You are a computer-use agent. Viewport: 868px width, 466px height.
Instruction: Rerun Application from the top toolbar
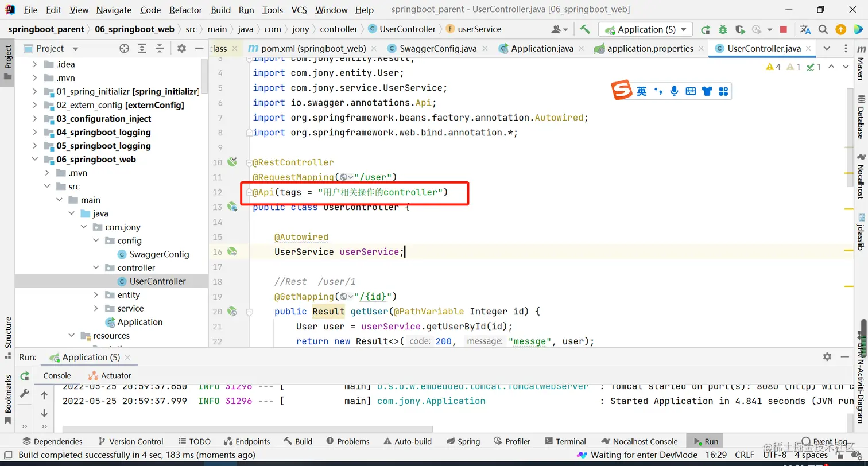pos(706,29)
